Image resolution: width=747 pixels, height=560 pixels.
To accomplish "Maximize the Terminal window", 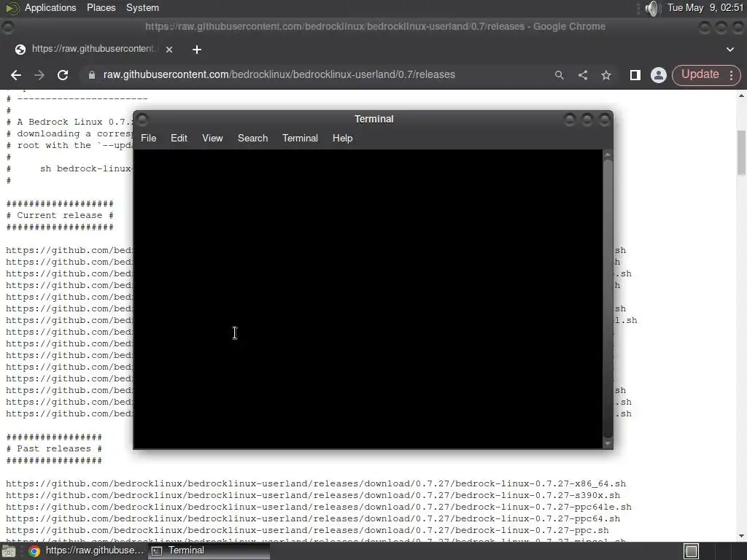I will click(587, 119).
